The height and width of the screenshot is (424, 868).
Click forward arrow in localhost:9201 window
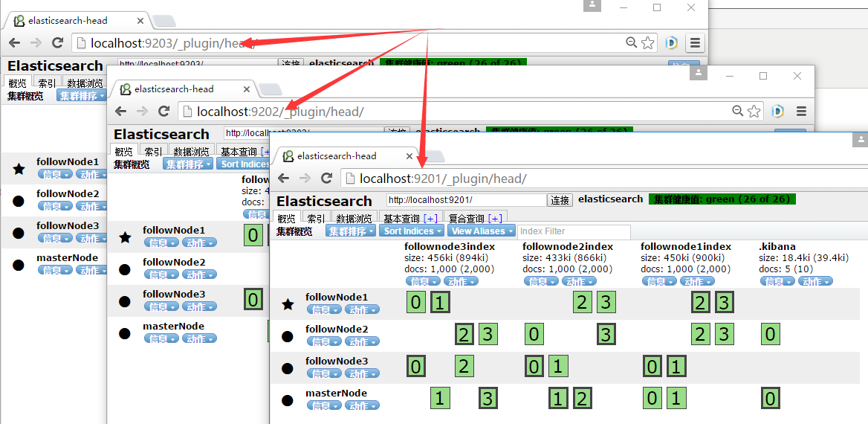click(305, 179)
